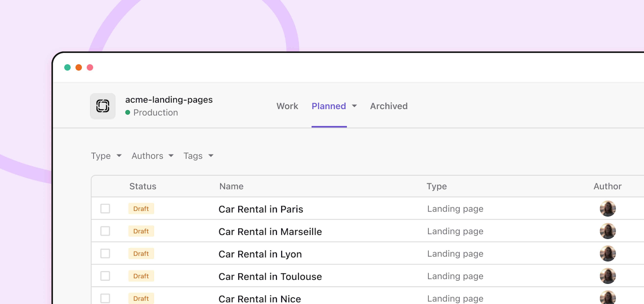Open Car Rental in Marseille document

coord(270,232)
